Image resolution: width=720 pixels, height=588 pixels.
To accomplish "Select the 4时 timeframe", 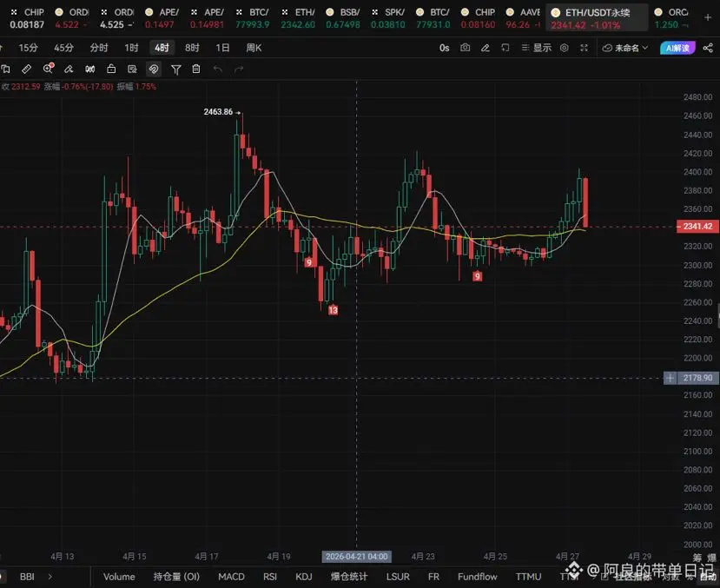I will click(x=162, y=48).
